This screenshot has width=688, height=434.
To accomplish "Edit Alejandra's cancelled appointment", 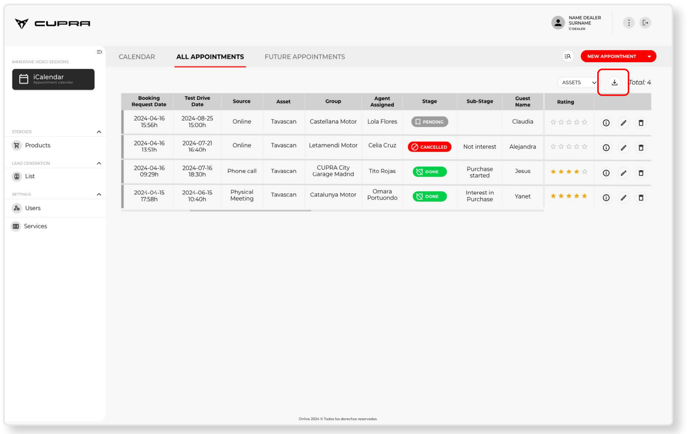I will coord(623,148).
